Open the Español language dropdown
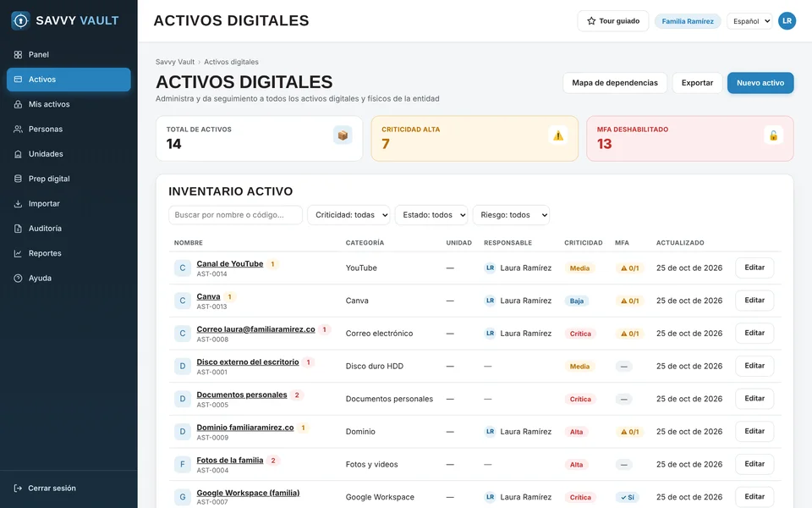The width and height of the screenshot is (812, 508). [749, 21]
